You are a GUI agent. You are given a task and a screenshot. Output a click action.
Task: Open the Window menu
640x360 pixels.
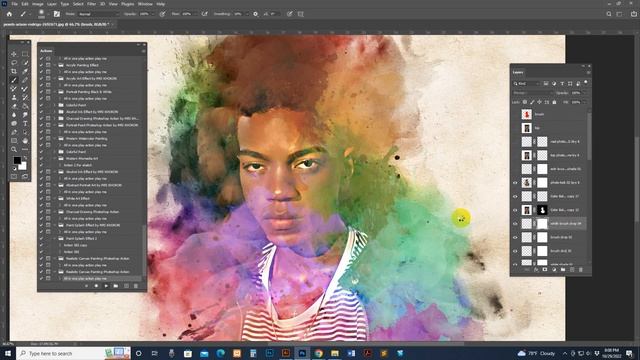coord(145,4)
